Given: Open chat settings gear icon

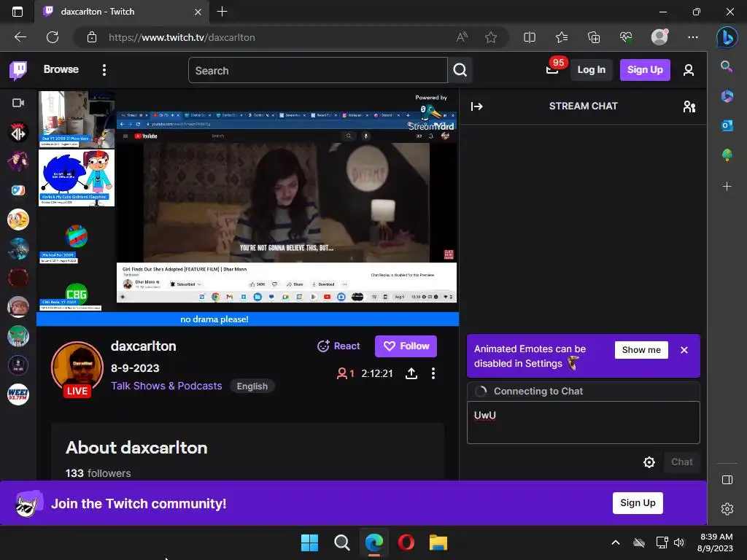Looking at the screenshot, I should coord(649,462).
